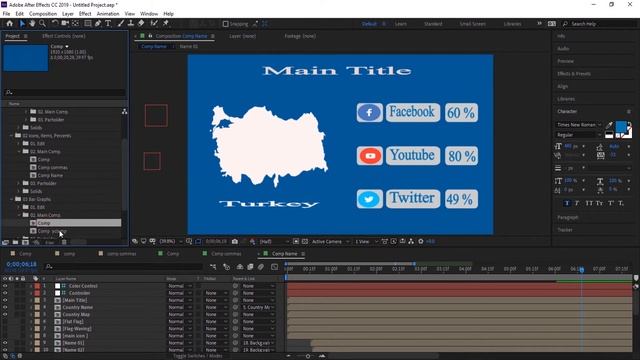Viewport: 640px width, 360px height.
Task: Open the Active Camera view dropdown
Action: (331, 242)
